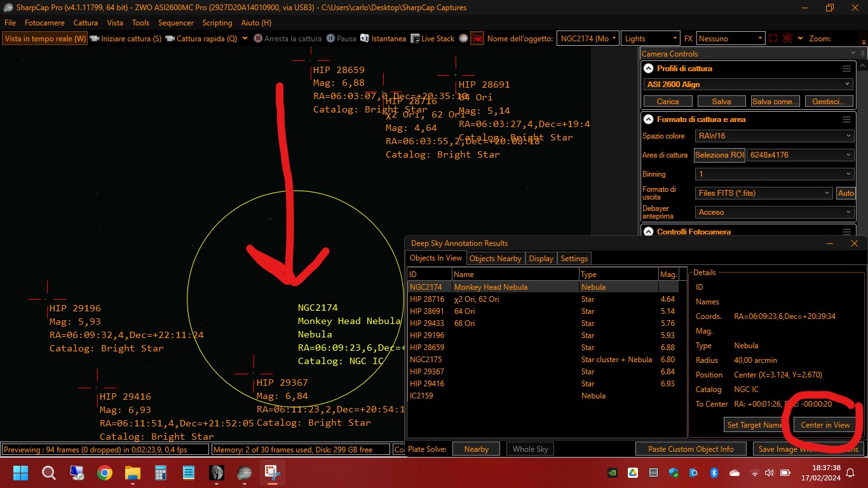Click the round plate solve icon after Live Stack
This screenshot has width=868, height=488.
pos(464,39)
